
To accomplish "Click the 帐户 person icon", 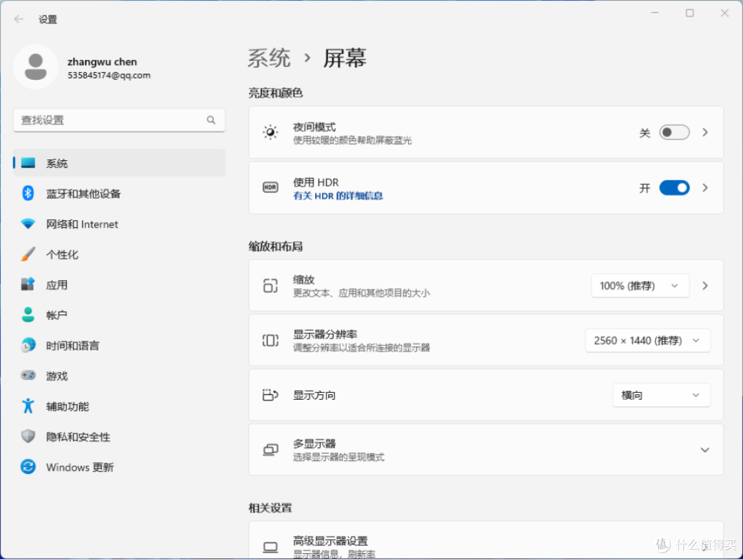I will 28,314.
